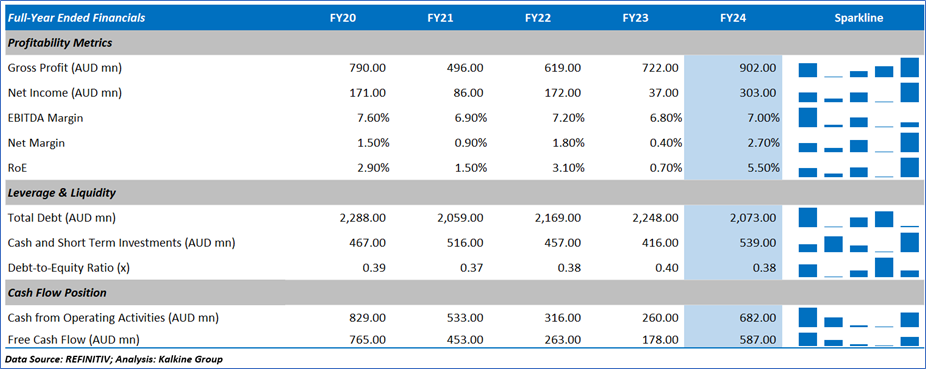Select the Cash Flow Position section row
Screen dimensions: 926x369
(x=462, y=293)
